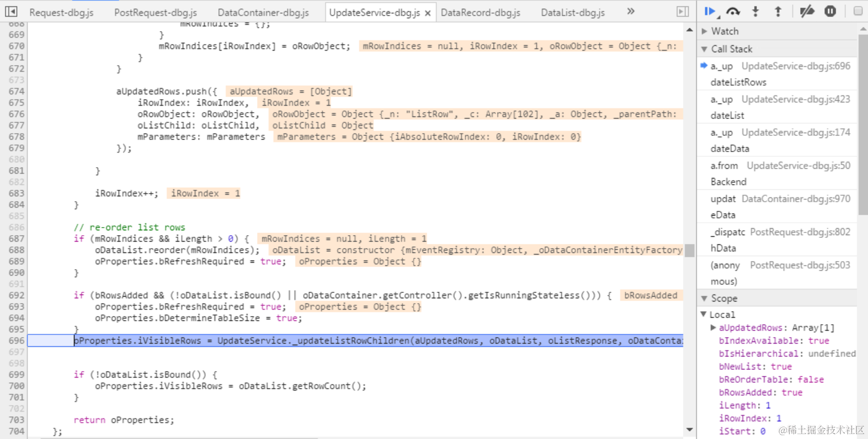The height and width of the screenshot is (439, 868).
Task: Select call stack frame UpdateService-dbg.js:696
Action: pyautogui.click(x=776, y=74)
